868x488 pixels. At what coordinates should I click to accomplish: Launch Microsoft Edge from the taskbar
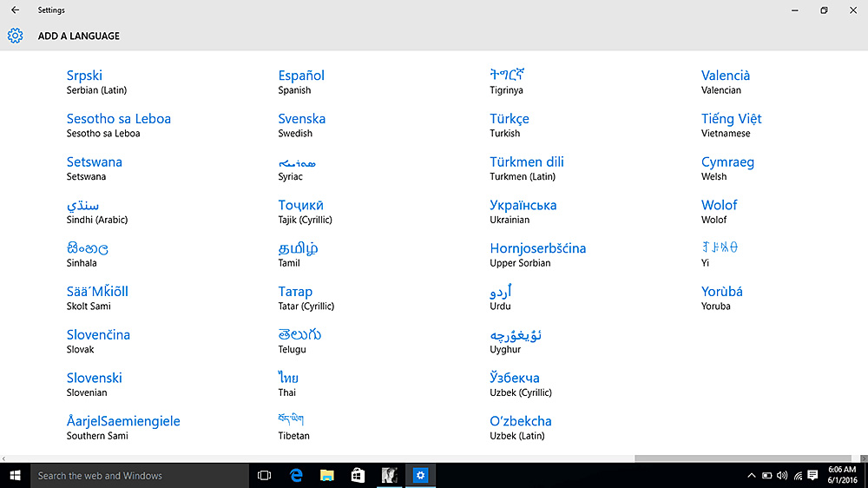pyautogui.click(x=296, y=476)
